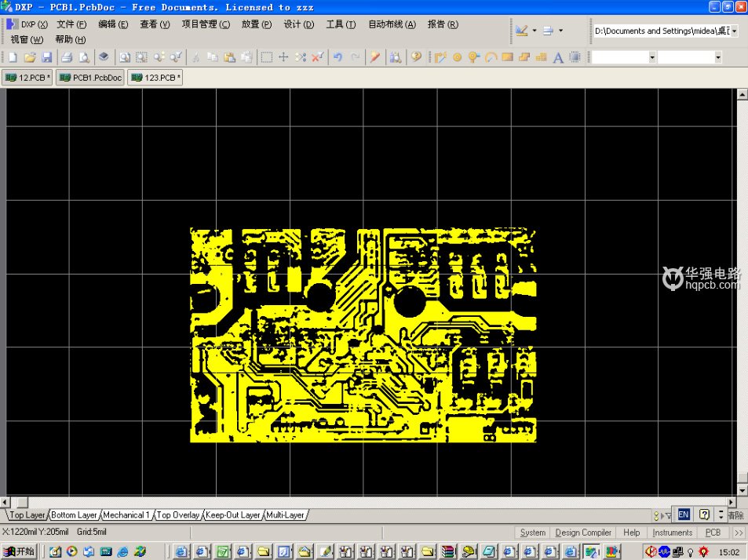Screen dimensions: 748x560
Task: Toggle the cross-select mode icon
Action: 301,56
